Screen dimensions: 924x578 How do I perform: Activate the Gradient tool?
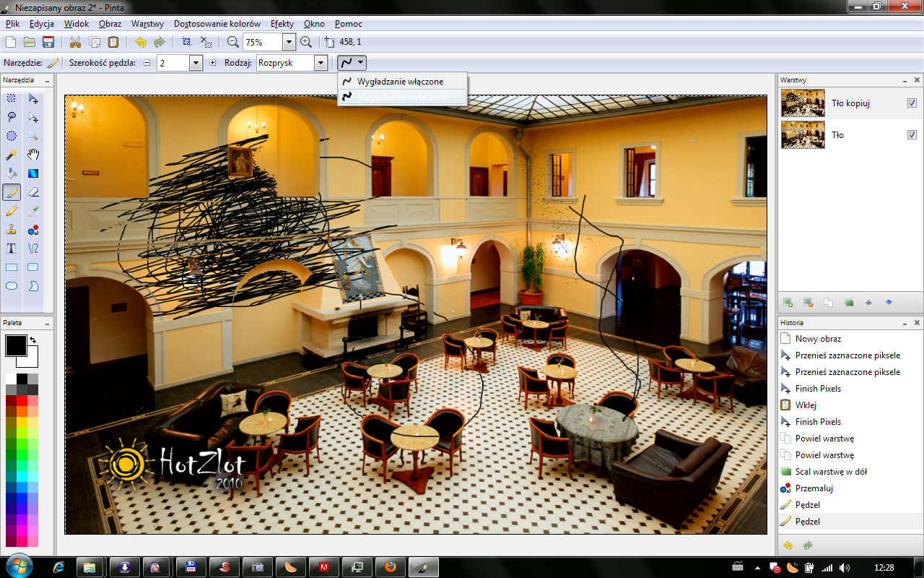pyautogui.click(x=33, y=173)
